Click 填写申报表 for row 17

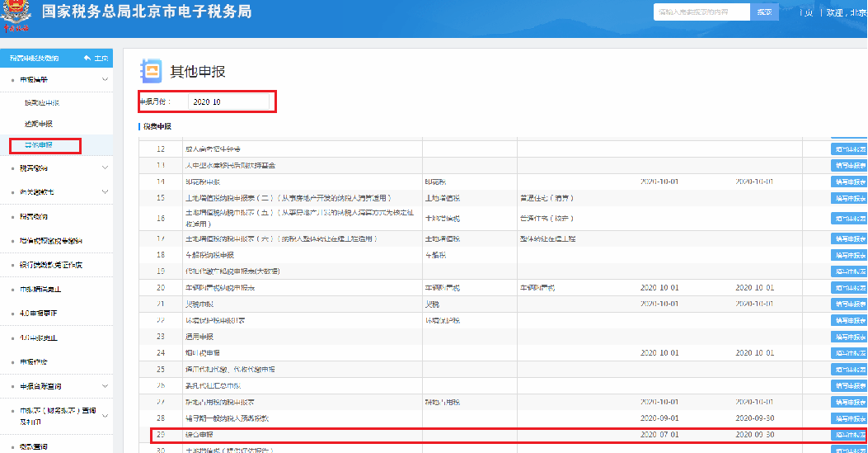pyautogui.click(x=851, y=238)
